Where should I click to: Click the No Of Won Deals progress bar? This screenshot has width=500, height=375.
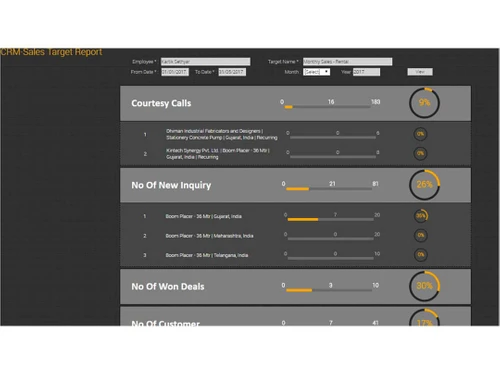[329, 290]
